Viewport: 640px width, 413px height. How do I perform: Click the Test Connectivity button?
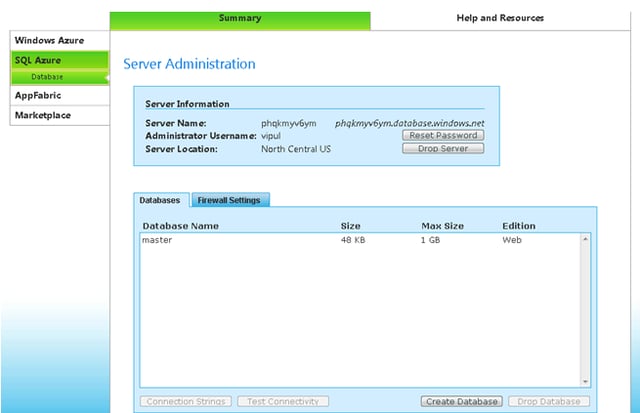(283, 401)
